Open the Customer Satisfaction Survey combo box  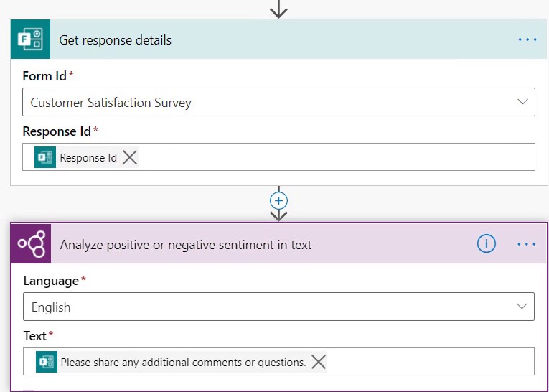click(278, 102)
